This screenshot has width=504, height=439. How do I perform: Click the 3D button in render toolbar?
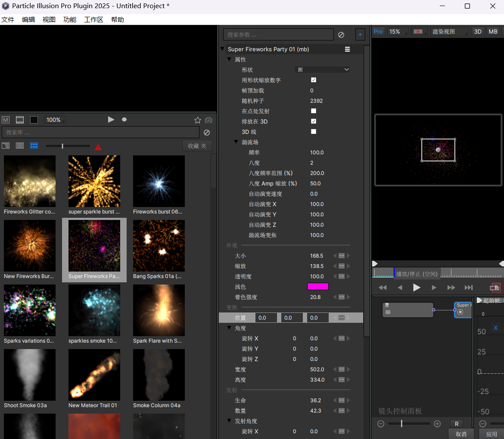477,31
